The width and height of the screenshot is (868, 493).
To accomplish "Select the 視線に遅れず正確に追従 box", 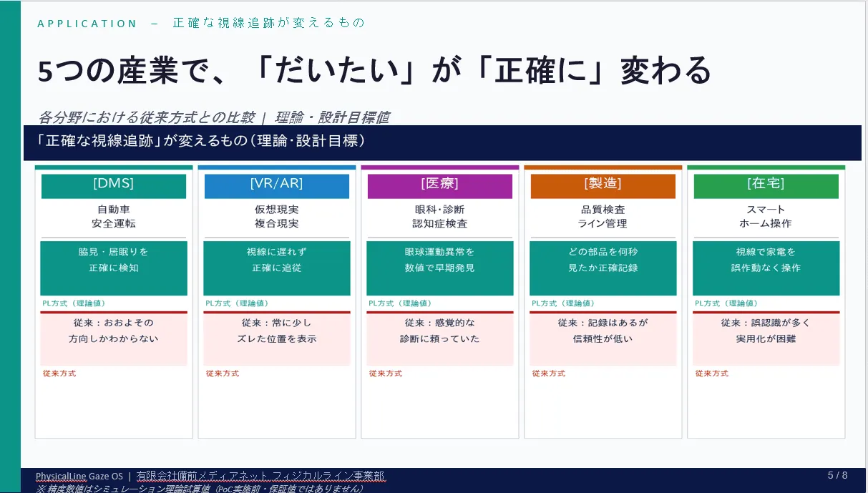I will pos(276,268).
